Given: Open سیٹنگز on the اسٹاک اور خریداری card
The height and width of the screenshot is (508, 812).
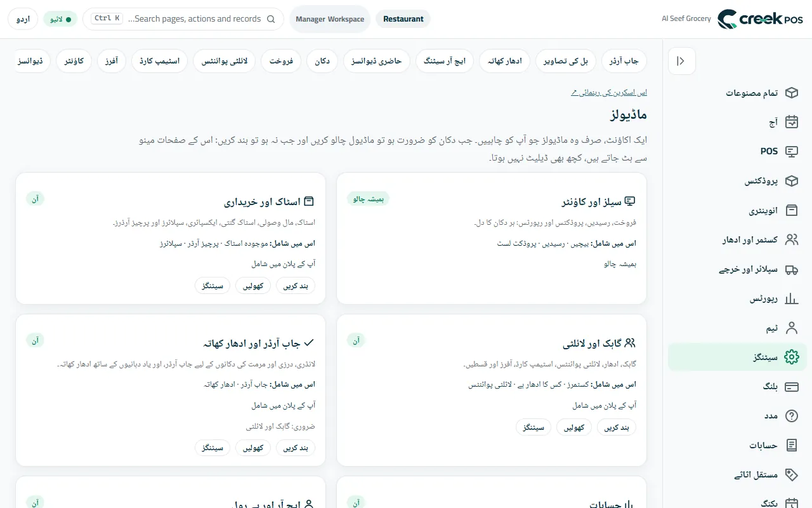Looking at the screenshot, I should click(213, 286).
